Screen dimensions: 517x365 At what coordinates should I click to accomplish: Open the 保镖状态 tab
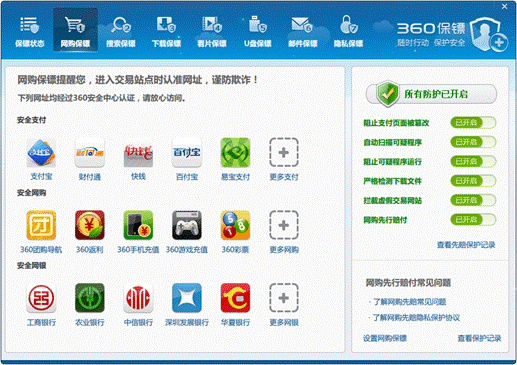pos(29,31)
